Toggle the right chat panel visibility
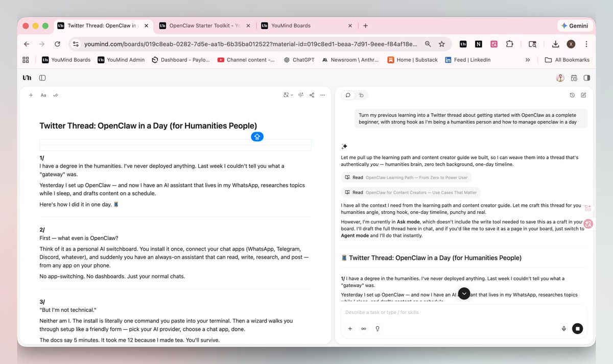Image resolution: width=613 pixels, height=364 pixels. 586,78
